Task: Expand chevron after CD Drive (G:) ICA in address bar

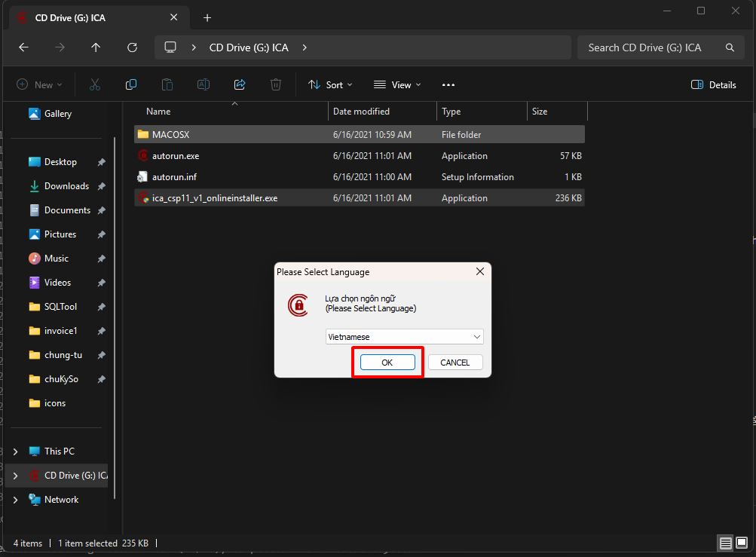Action: pyautogui.click(x=305, y=47)
